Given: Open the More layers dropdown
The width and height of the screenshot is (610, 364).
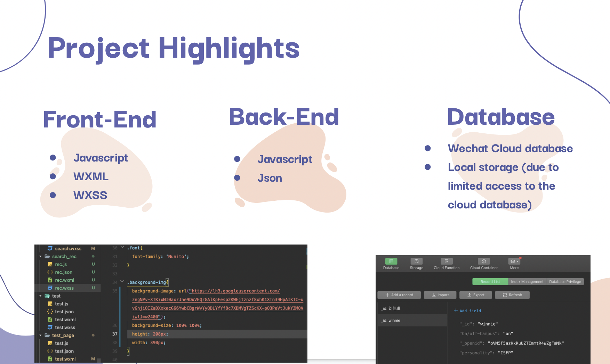Looking at the screenshot, I should tap(514, 261).
